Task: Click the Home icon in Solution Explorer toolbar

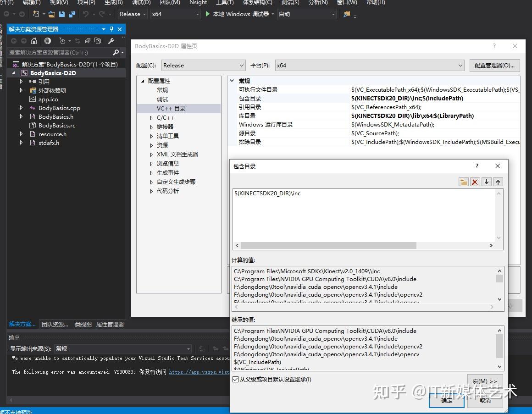Action: point(34,40)
